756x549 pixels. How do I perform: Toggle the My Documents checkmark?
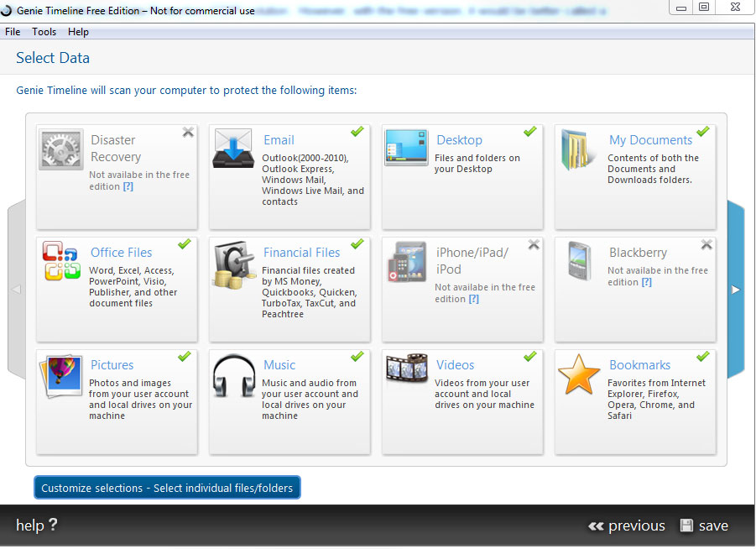703,131
